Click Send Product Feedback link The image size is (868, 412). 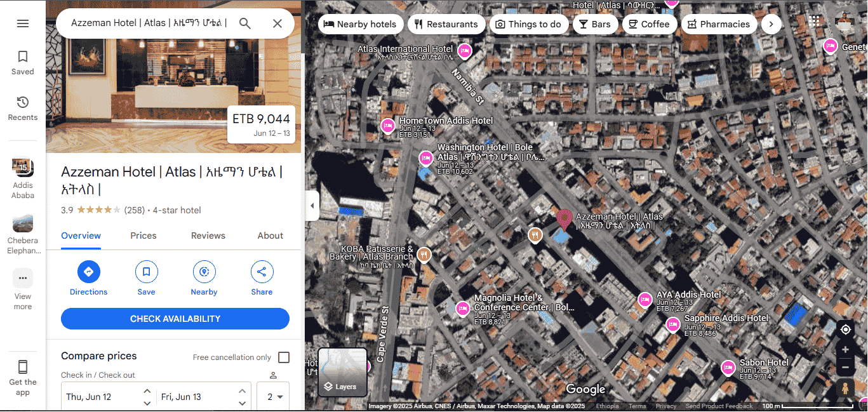[719, 406]
